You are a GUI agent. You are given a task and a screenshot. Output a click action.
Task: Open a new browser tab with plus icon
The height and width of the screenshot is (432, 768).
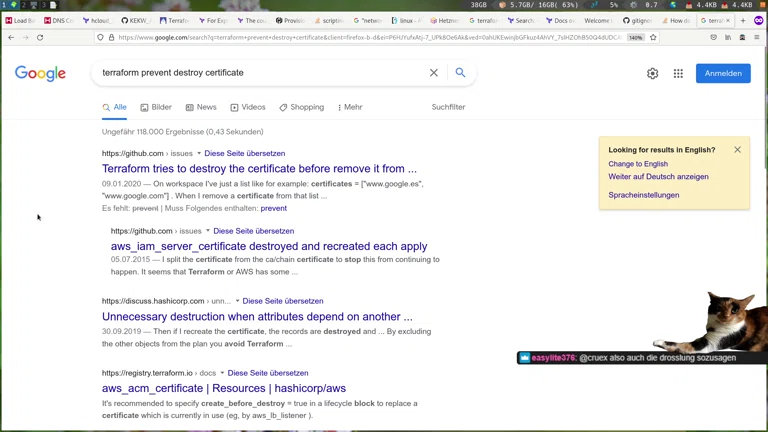[743, 20]
